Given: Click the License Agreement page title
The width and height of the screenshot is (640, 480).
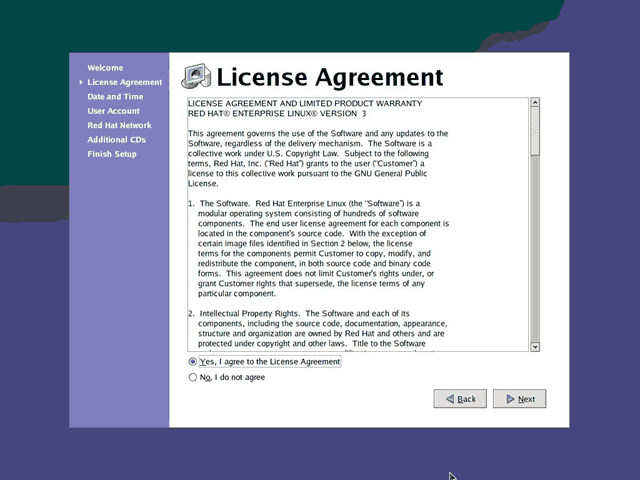Looking at the screenshot, I should pyautogui.click(x=329, y=77).
